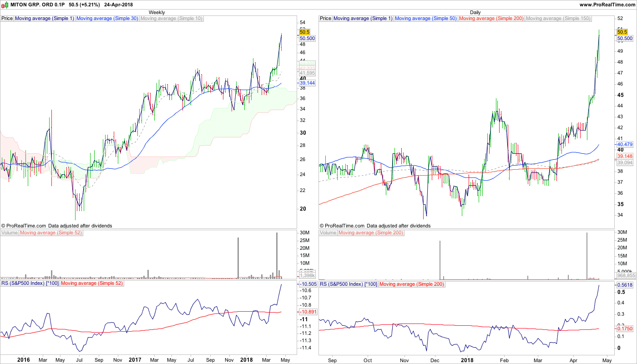Select the Price label on the Daily chart
The image size is (637, 364).
[325, 19]
